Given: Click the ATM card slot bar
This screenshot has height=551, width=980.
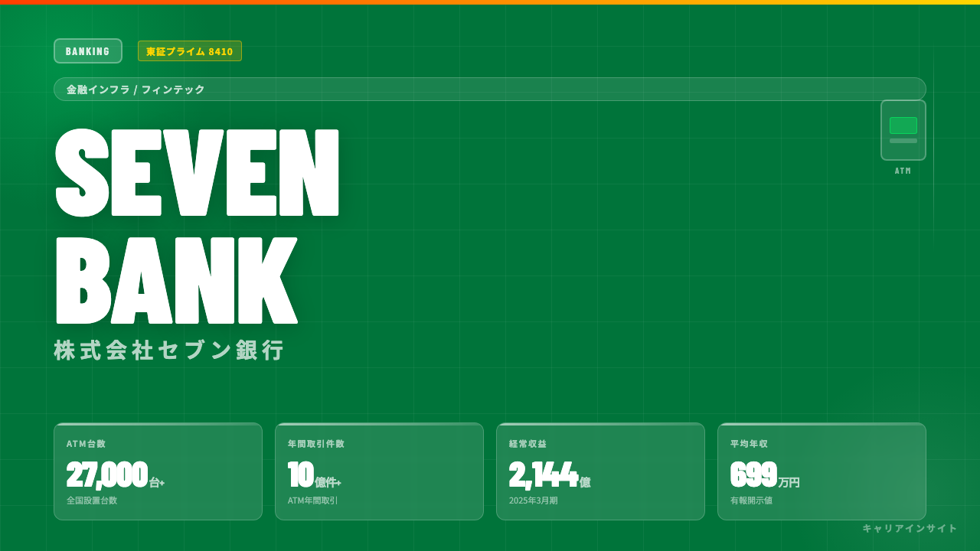Looking at the screenshot, I should pyautogui.click(x=903, y=141).
